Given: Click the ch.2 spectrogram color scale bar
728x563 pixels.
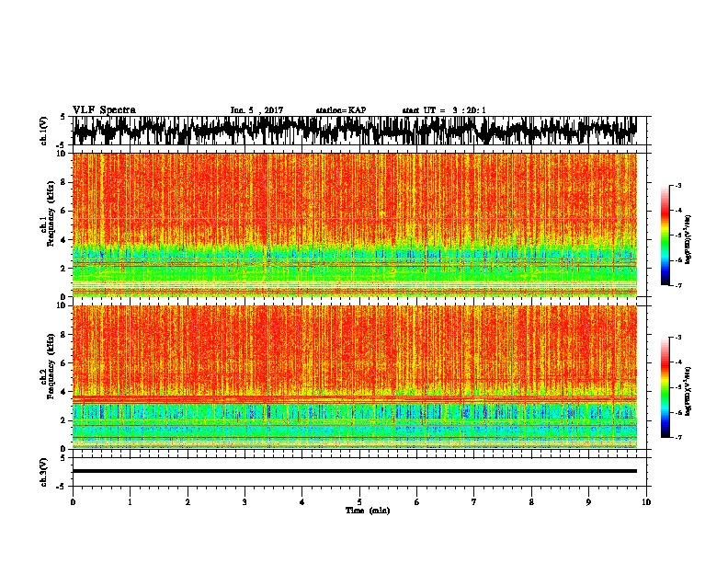Looking at the screenshot, I should tap(665, 387).
